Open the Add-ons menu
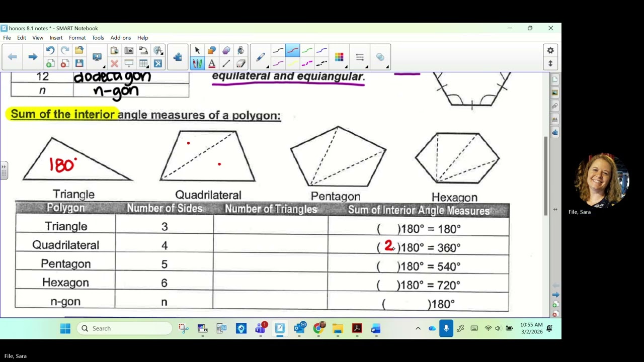This screenshot has width=644, height=362. click(x=121, y=38)
